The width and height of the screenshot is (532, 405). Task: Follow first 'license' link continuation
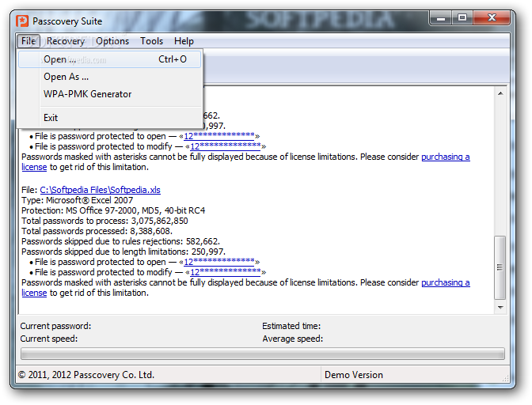tap(34, 167)
